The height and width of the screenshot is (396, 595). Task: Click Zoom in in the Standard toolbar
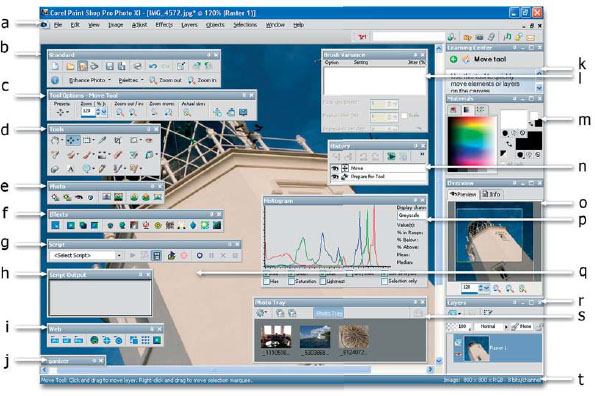203,80
